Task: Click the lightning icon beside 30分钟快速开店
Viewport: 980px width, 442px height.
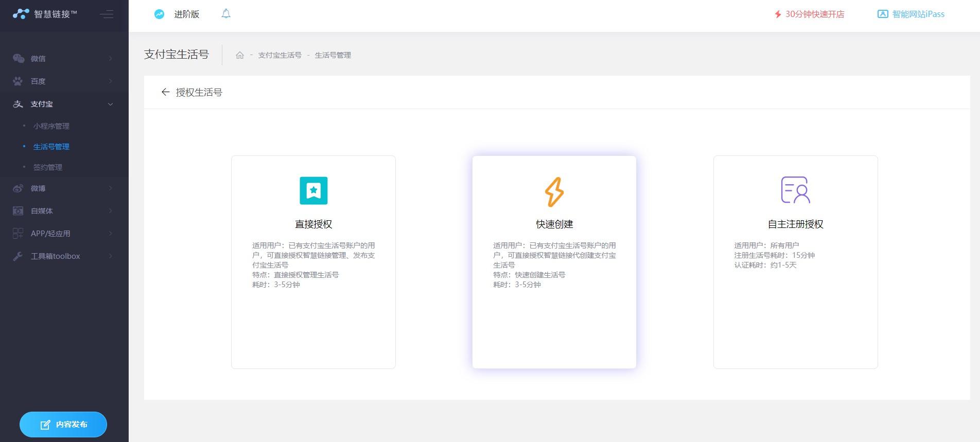Action: [778, 14]
